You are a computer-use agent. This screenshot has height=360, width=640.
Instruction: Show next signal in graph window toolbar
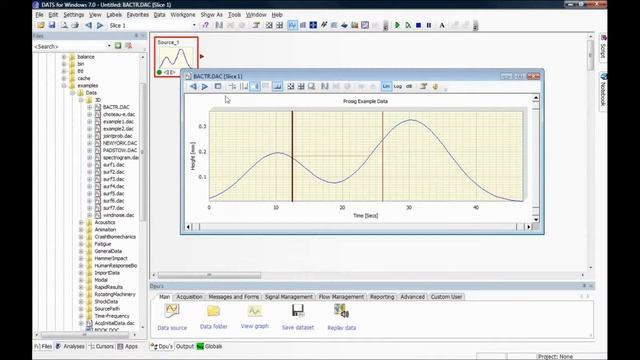(x=204, y=87)
